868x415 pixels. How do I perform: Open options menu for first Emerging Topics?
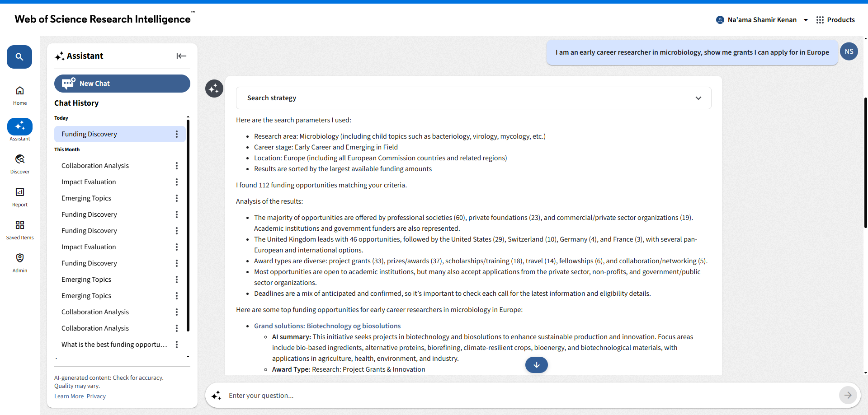pyautogui.click(x=177, y=198)
